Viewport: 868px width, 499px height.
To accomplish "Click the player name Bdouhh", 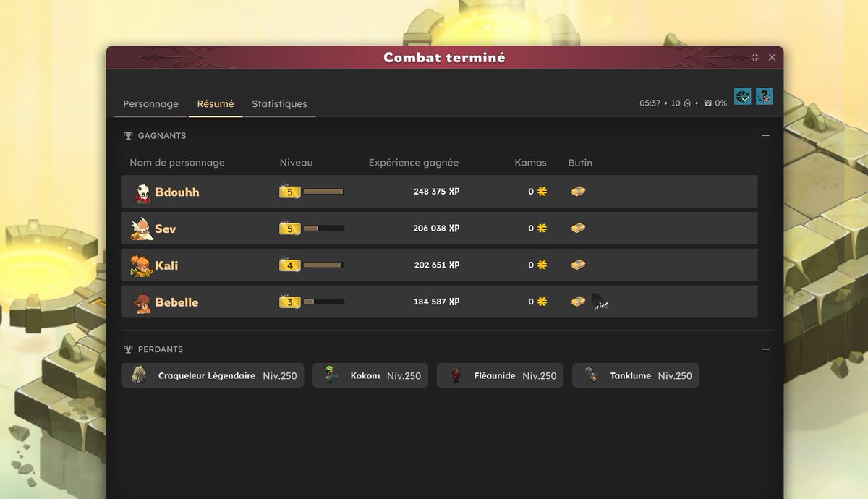I will (177, 192).
